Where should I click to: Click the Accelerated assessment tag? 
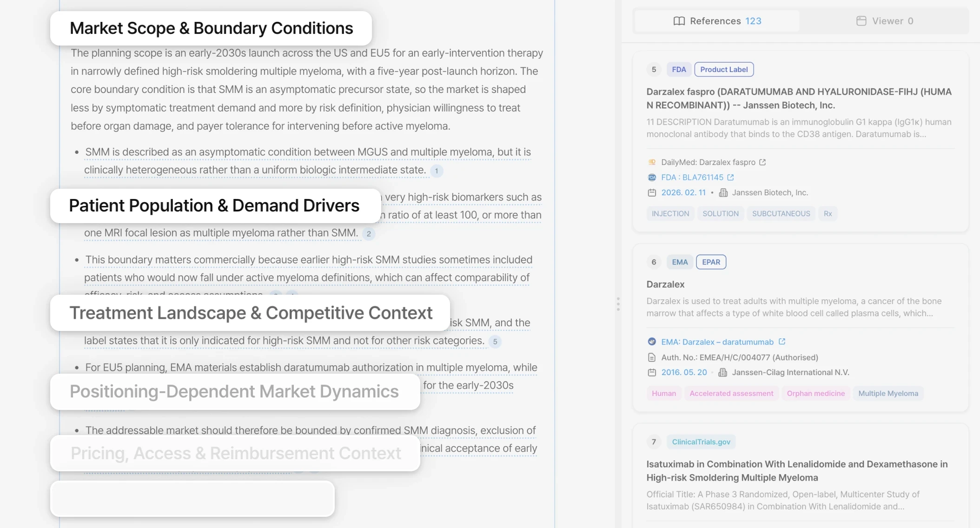pyautogui.click(x=732, y=394)
